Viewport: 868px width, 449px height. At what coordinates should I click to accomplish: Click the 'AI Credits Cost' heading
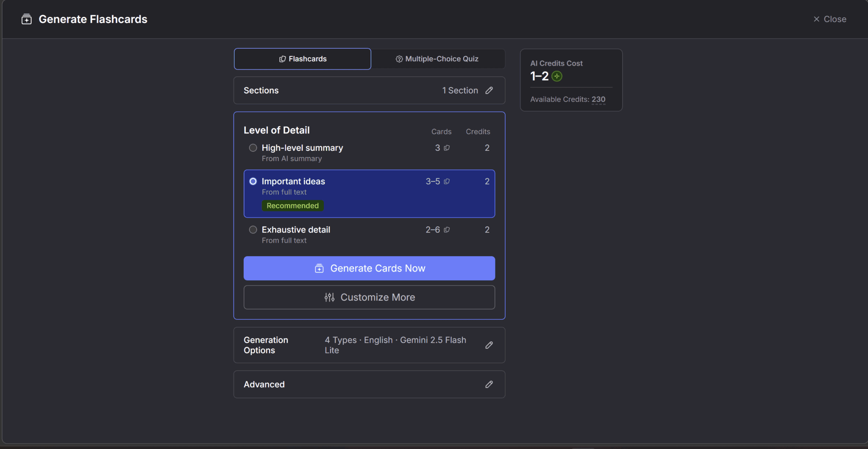[x=556, y=63]
